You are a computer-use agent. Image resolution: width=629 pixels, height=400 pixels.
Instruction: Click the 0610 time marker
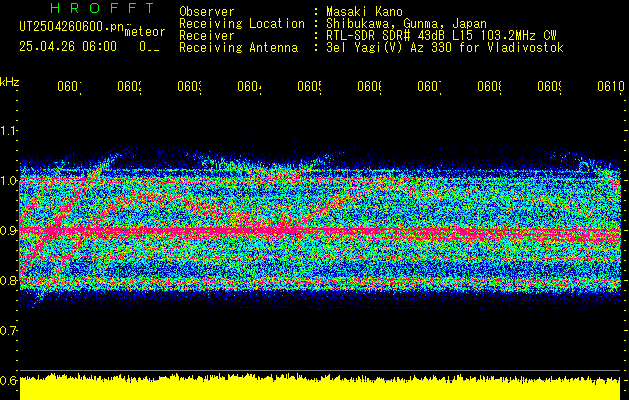611,86
